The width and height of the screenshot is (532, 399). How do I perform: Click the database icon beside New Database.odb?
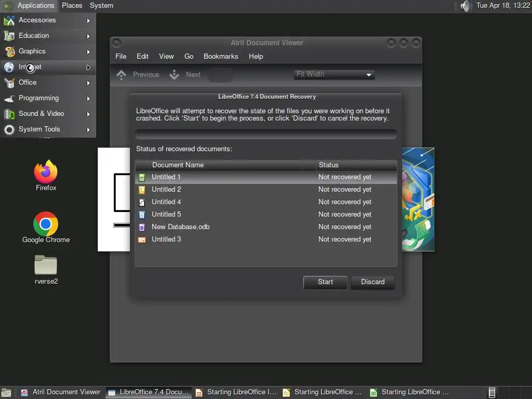[142, 228]
